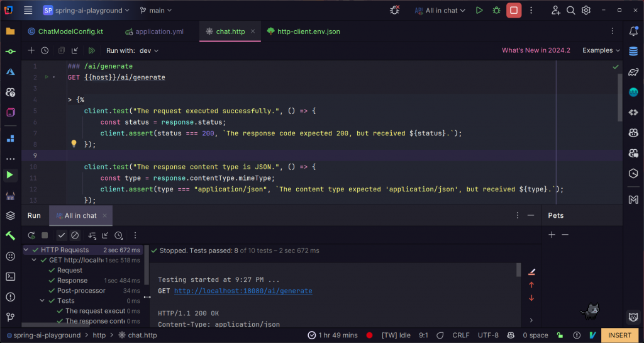
Task: Rerun the tests in Run panel
Action: [x=31, y=235]
